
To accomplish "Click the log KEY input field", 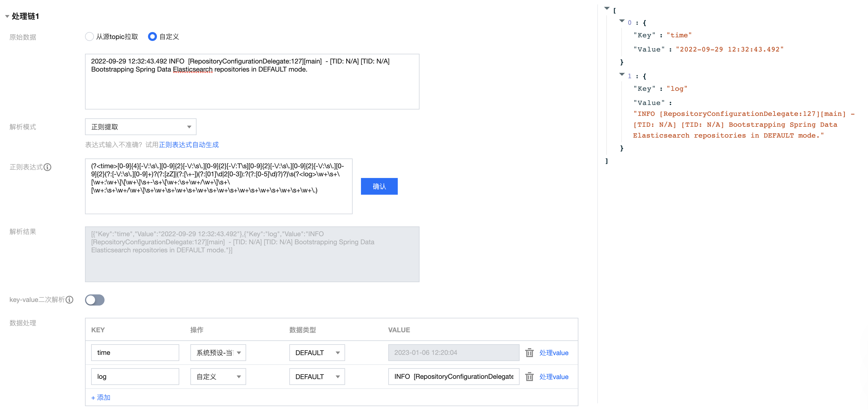I will tap(135, 376).
